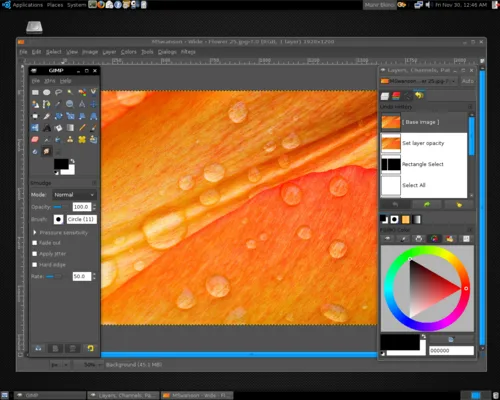Click the undo arrow button under history
Viewport: 500px width, 400px height.
click(x=396, y=204)
